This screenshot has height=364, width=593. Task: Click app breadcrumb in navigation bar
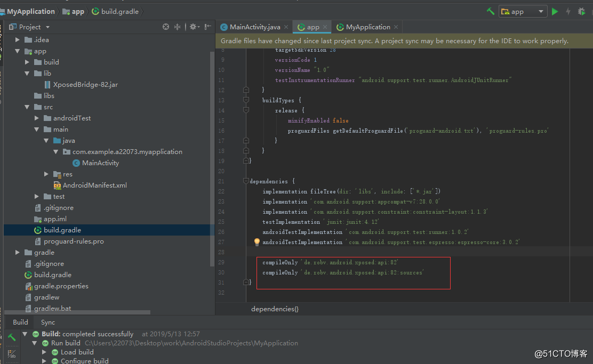coord(74,11)
